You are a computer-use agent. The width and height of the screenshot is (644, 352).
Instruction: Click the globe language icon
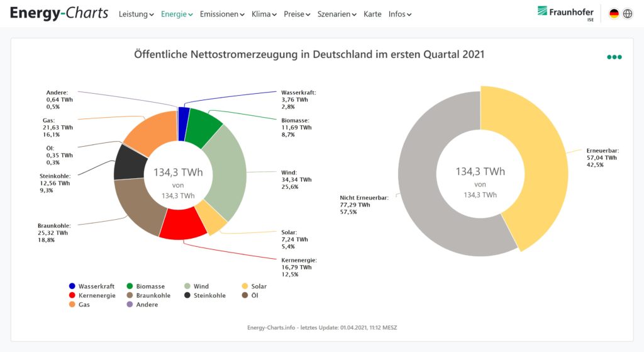628,14
